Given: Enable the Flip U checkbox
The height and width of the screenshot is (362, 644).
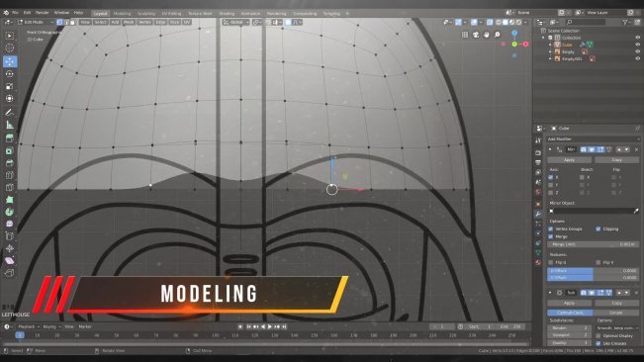Looking at the screenshot, I should pos(550,262).
